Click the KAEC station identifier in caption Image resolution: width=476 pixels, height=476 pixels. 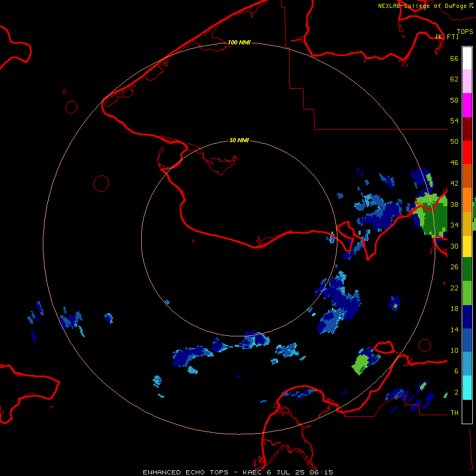[253, 472]
